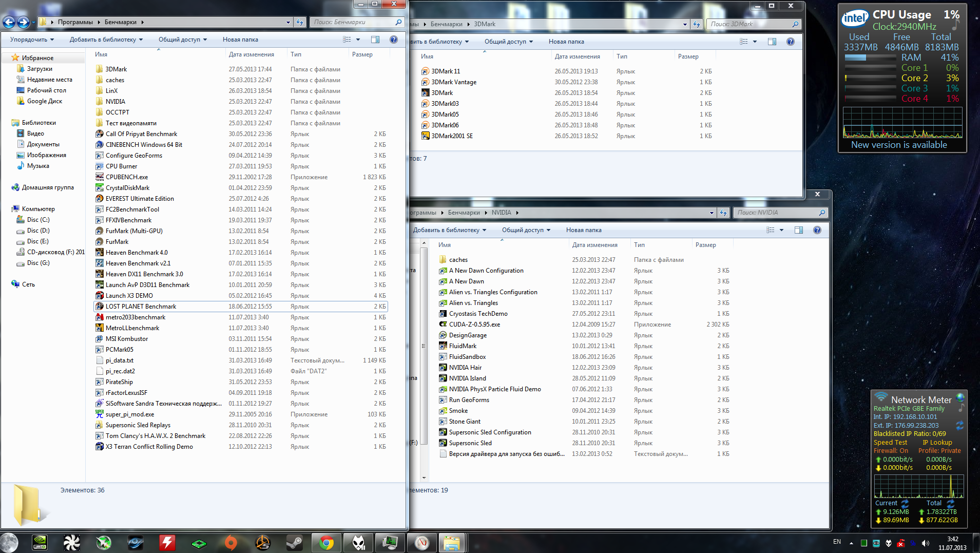This screenshot has width=980, height=553.
Task: Sort by Тип column in NVIDIA window
Action: pos(661,245)
